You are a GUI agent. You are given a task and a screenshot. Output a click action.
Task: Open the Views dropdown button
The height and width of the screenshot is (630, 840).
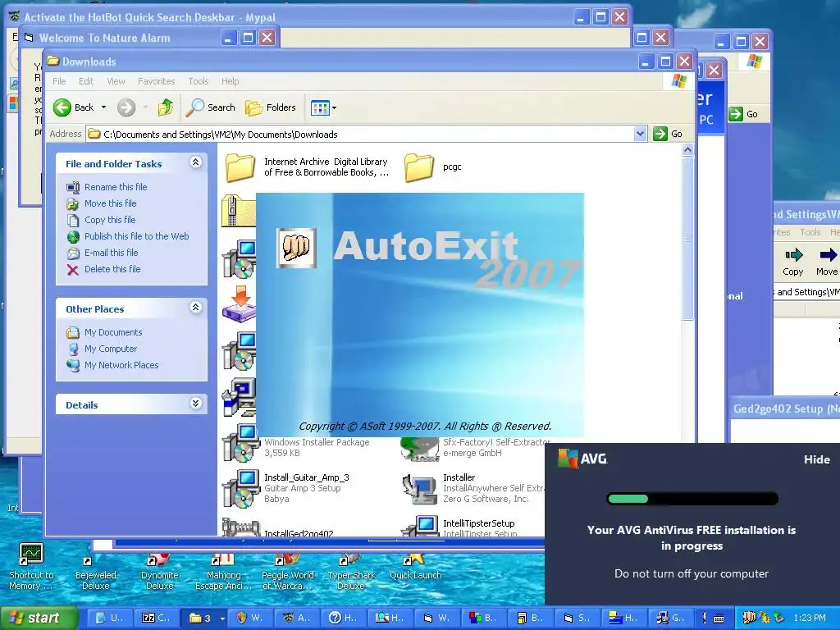point(323,107)
